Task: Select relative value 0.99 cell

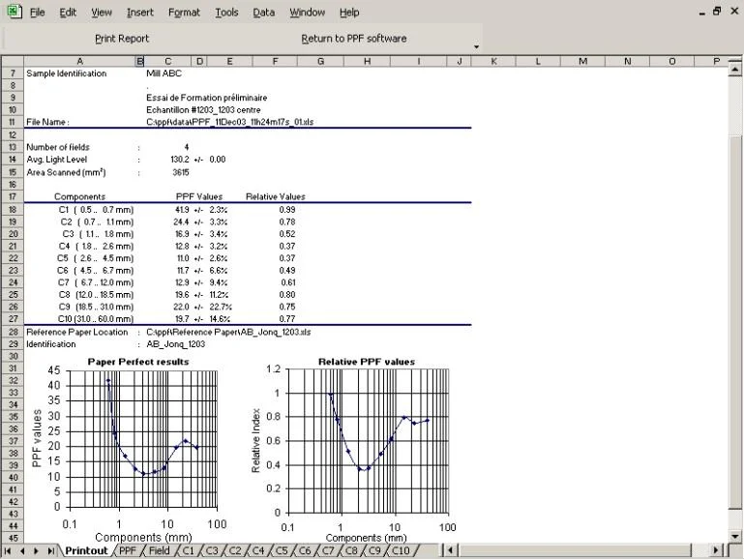Action: 287,210
